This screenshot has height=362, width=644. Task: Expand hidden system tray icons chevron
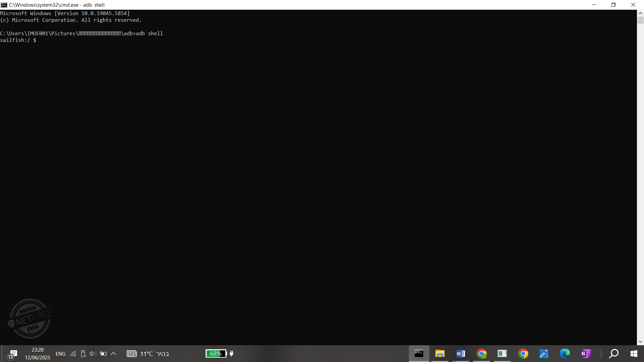coord(113,354)
